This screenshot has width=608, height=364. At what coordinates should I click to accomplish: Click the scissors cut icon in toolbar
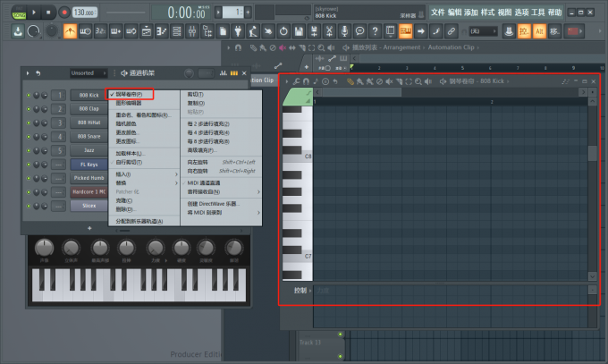[x=329, y=31]
